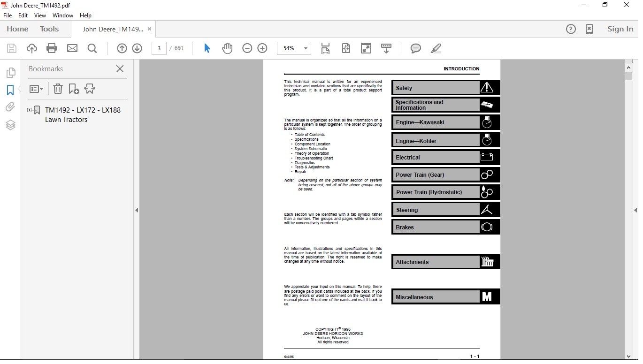
Task: Jump to Steering section
Action: click(x=445, y=210)
